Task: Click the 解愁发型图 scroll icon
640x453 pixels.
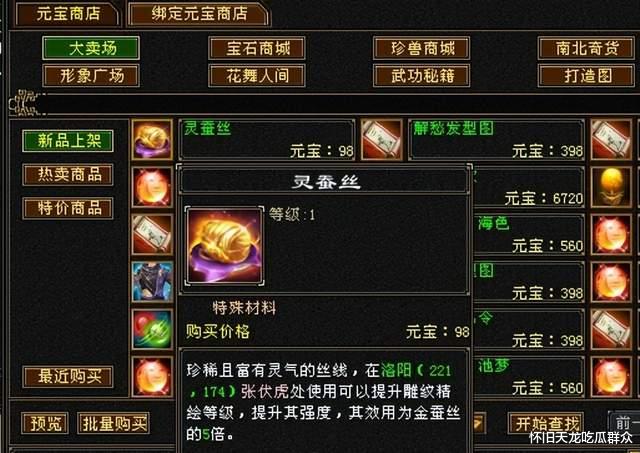Action: [382, 140]
